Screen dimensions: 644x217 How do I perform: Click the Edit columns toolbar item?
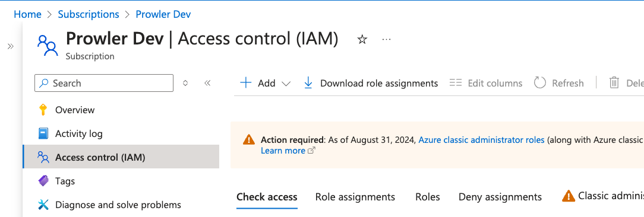coord(486,83)
